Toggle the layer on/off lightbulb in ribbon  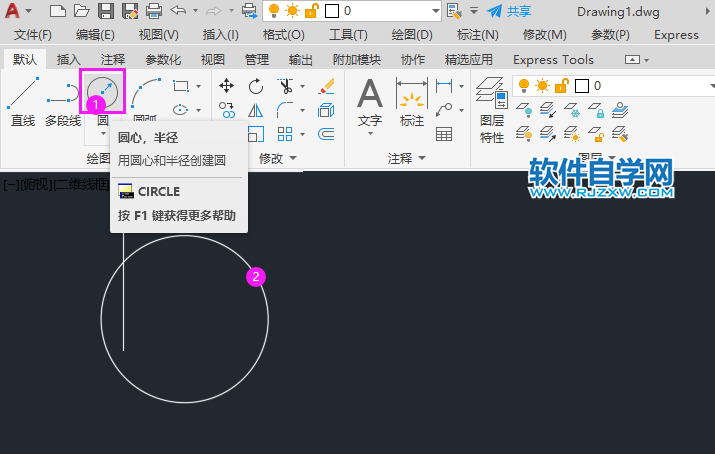[524, 86]
